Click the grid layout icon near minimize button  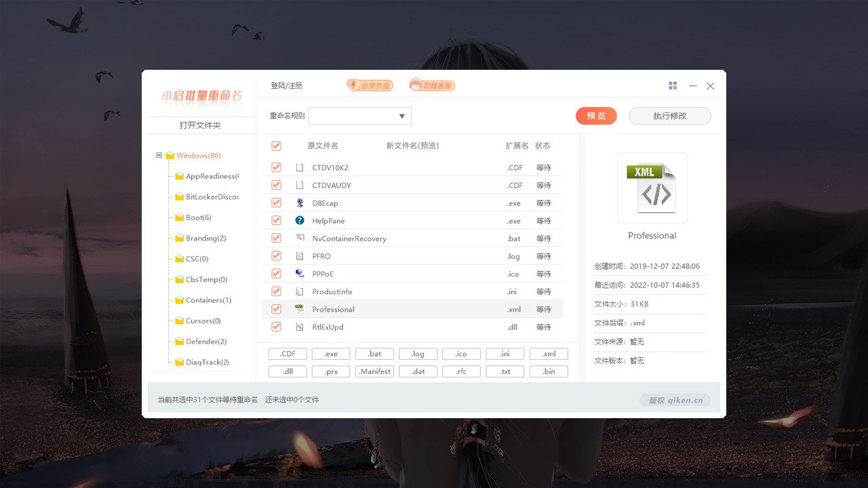(x=673, y=85)
